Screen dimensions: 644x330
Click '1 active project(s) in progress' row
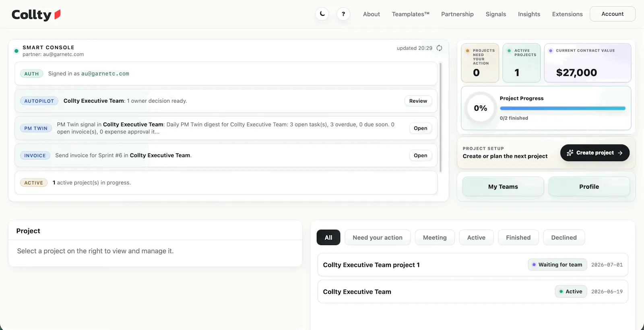226,183
